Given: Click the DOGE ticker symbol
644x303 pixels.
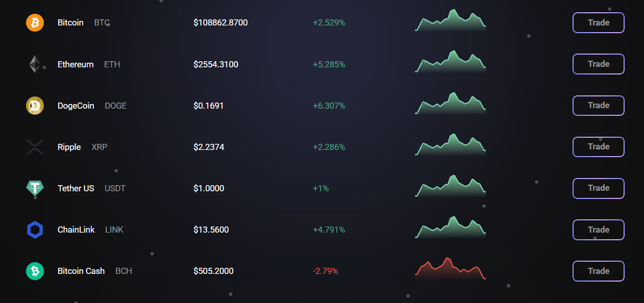Looking at the screenshot, I should coord(116,106).
